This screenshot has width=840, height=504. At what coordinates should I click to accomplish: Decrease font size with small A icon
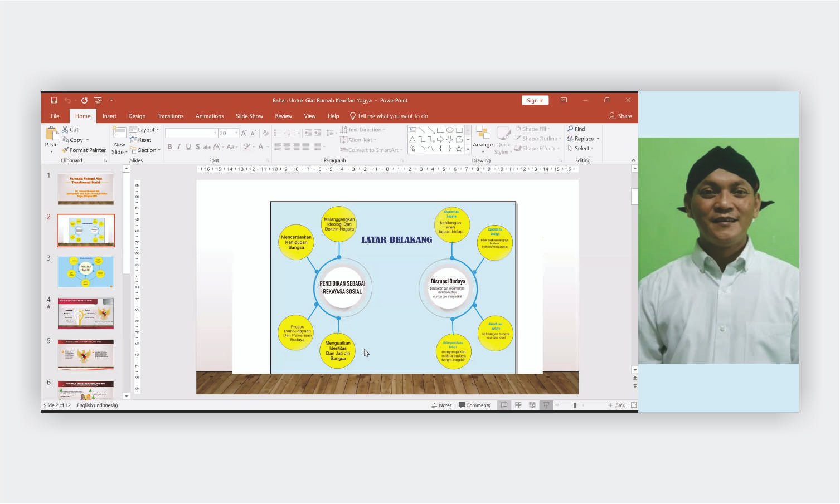253,133
